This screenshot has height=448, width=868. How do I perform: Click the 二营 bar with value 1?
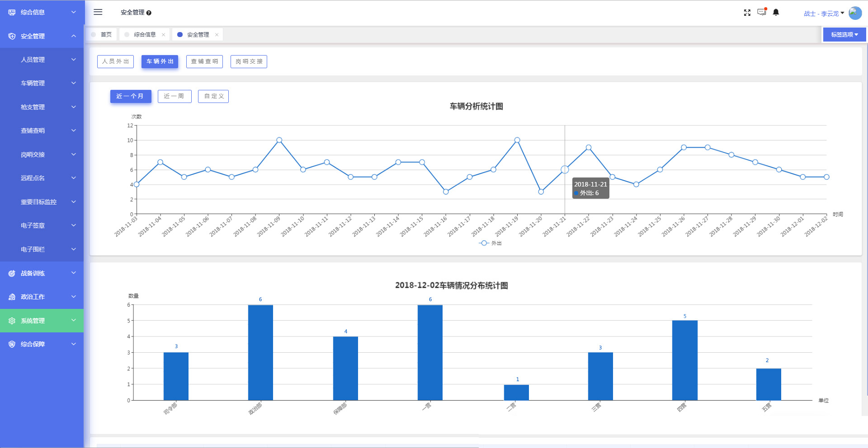(x=516, y=392)
